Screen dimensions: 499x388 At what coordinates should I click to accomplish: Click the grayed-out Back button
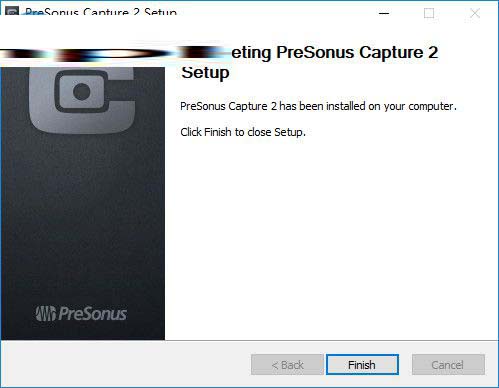[x=287, y=365]
